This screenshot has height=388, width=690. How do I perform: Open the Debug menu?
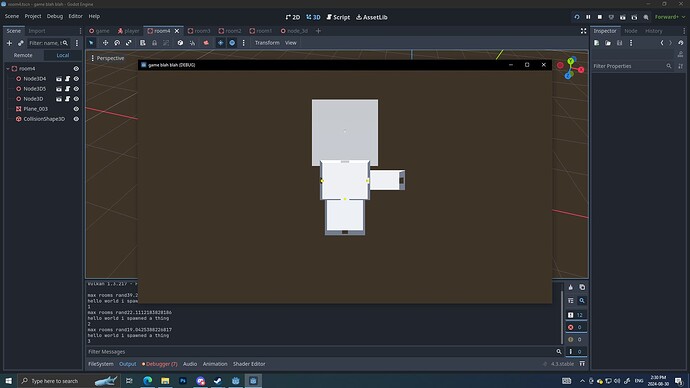tap(55, 16)
